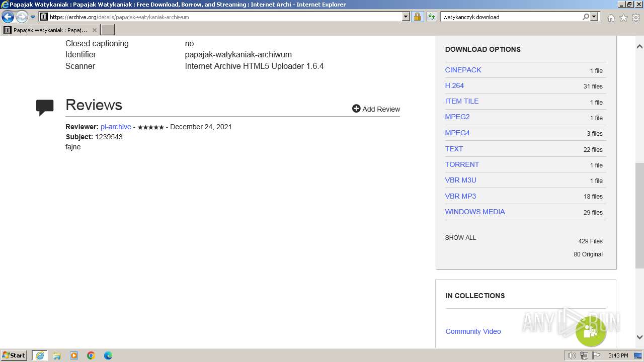Click the 429 Files total text
The image size is (644, 362).
(590, 241)
